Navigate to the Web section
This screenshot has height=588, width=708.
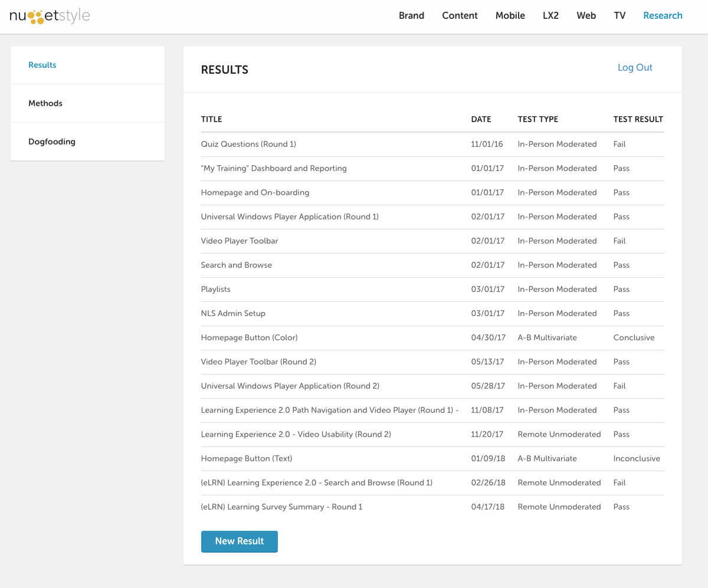(x=586, y=16)
